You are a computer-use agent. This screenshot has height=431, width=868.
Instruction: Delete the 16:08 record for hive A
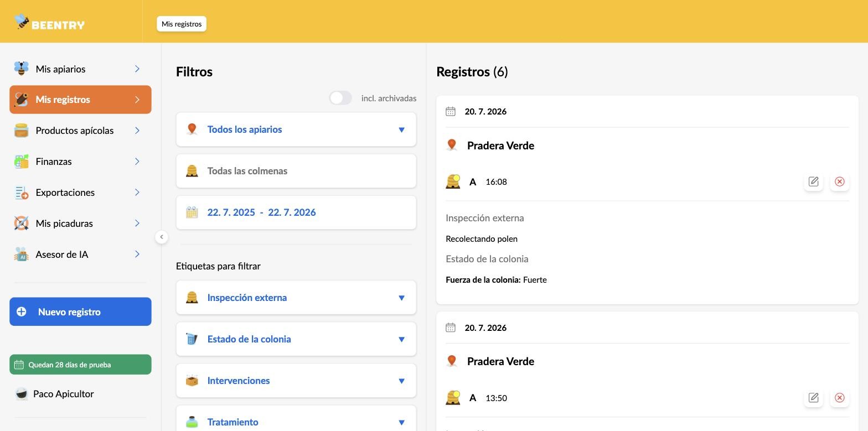(839, 181)
